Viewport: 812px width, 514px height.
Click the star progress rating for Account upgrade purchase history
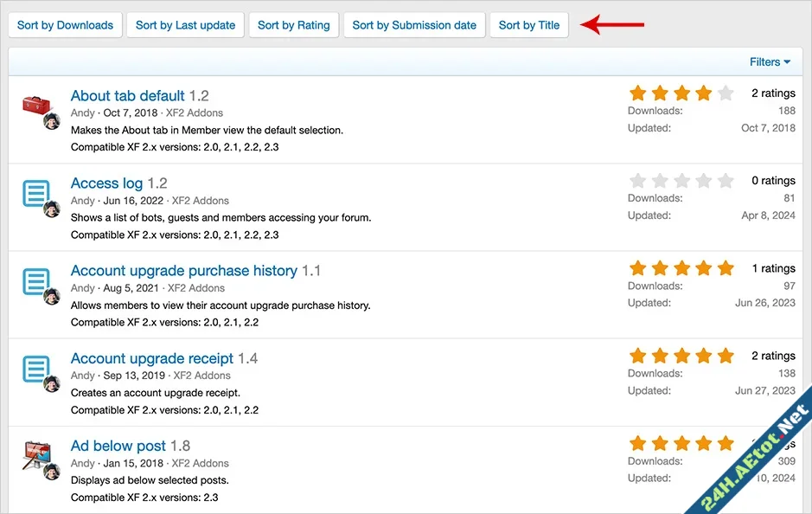point(681,267)
